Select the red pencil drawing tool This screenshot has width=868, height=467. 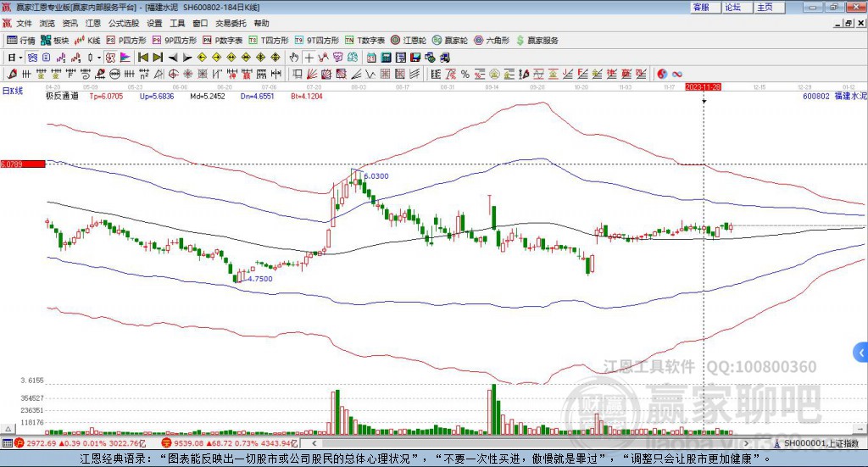click(12, 74)
